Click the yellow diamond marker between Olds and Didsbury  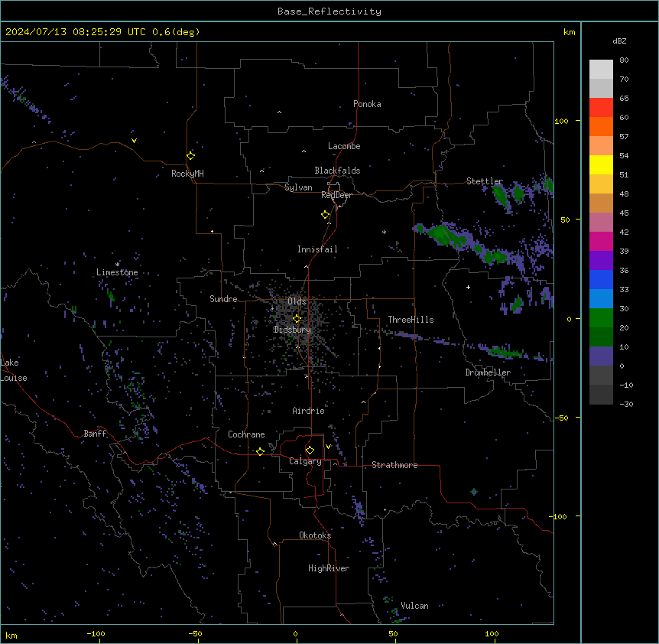[297, 319]
